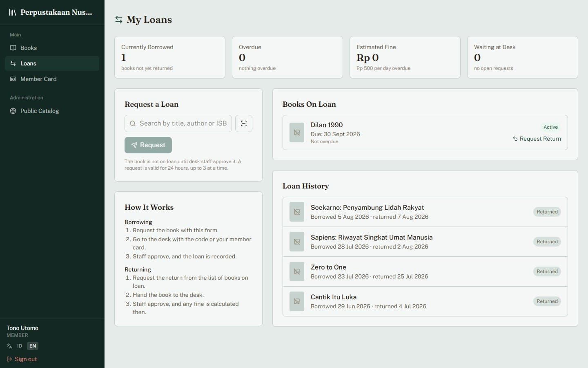Click the Due: 30 Sept 2026 text
Screen dimensions: 588x368
tap(335, 134)
